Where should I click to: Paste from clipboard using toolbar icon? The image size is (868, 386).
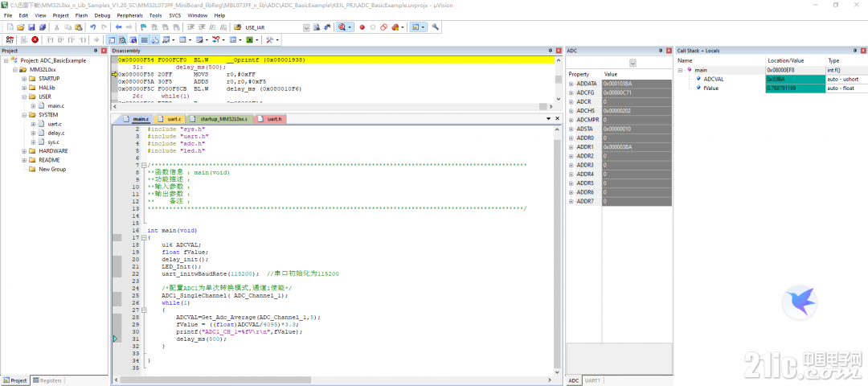click(x=78, y=27)
